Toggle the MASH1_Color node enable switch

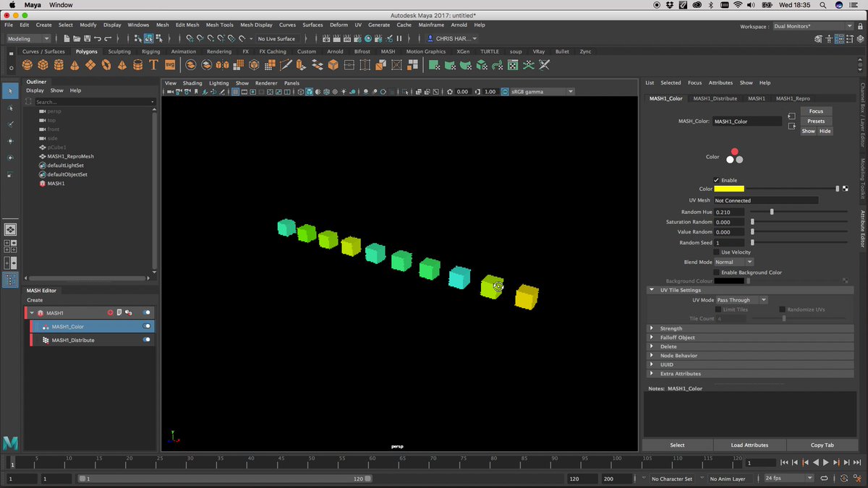click(148, 327)
